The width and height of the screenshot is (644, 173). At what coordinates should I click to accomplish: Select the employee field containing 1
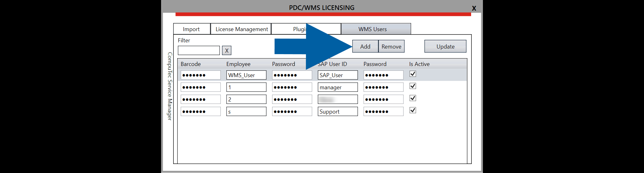[246, 87]
